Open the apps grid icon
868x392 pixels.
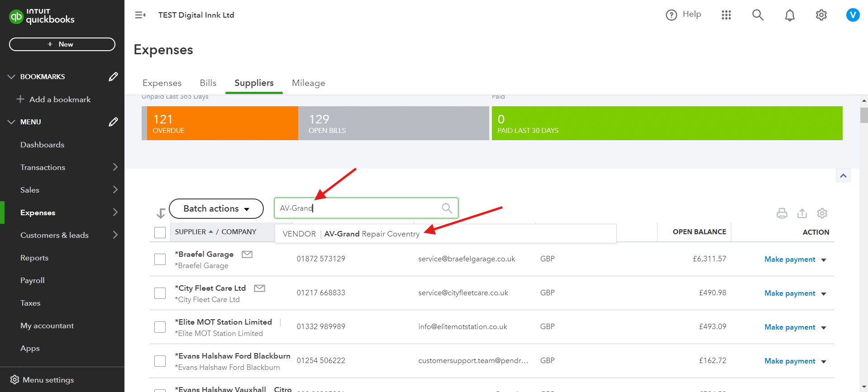726,15
